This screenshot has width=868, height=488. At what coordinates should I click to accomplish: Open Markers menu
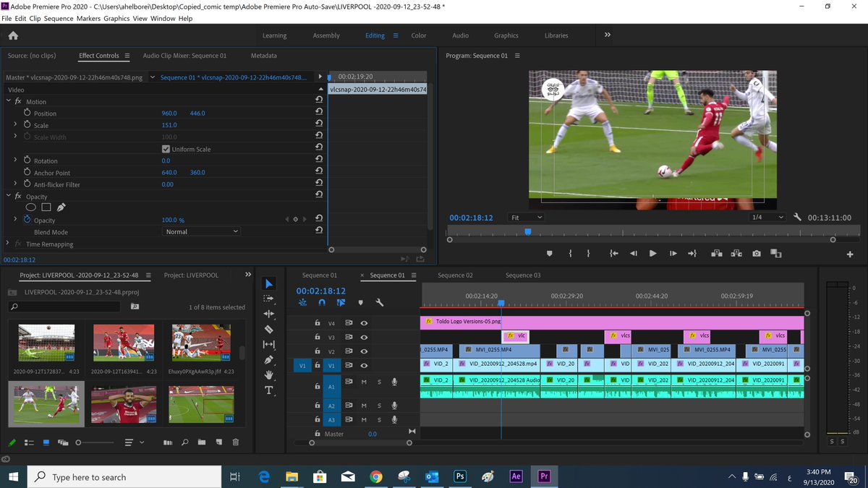coord(88,18)
